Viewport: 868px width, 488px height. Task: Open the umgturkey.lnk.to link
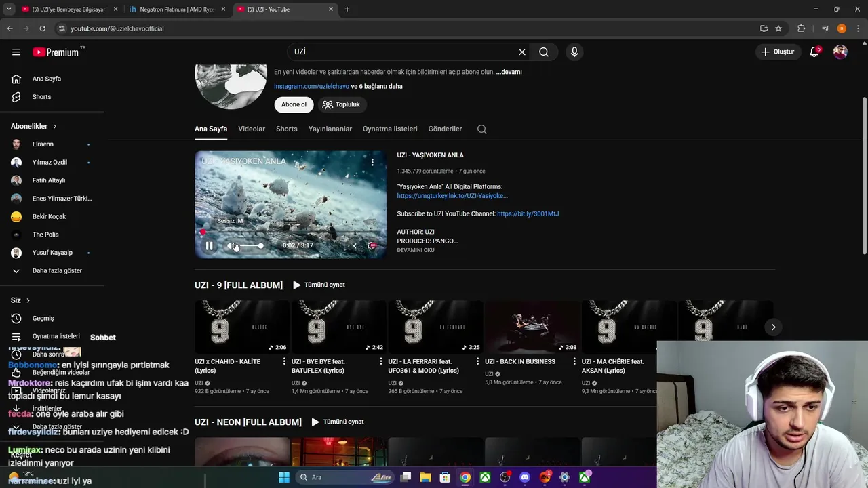click(x=452, y=196)
